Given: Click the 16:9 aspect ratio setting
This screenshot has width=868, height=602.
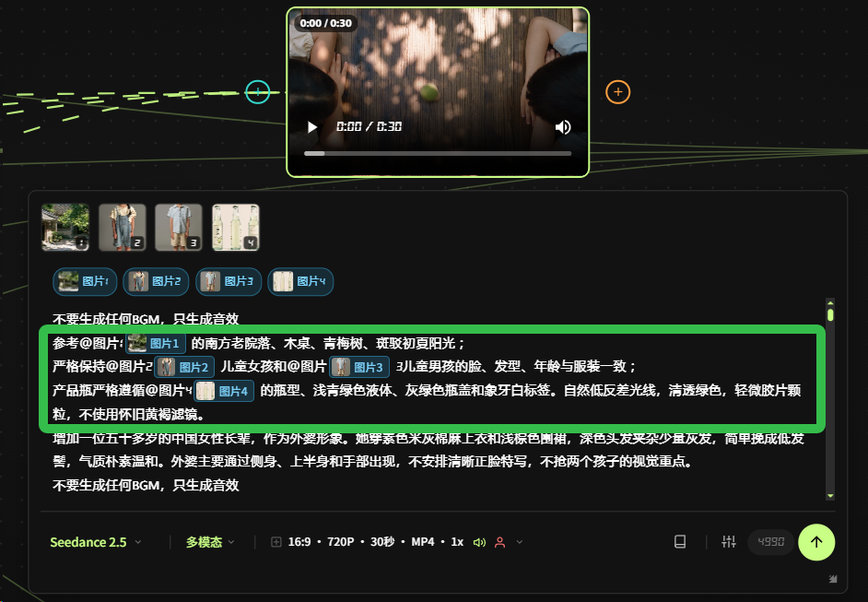Looking at the screenshot, I should [x=299, y=542].
